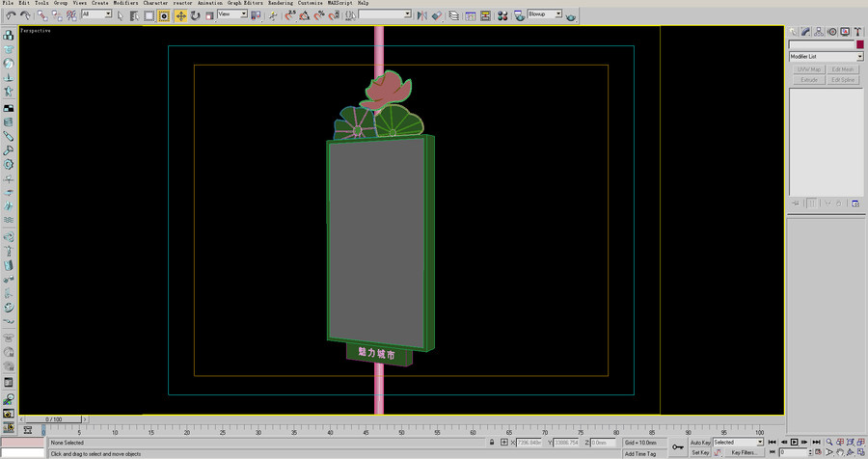Screen dimensions: 868x459
Task: Click the Extrude modifier button
Action: pyautogui.click(x=809, y=80)
